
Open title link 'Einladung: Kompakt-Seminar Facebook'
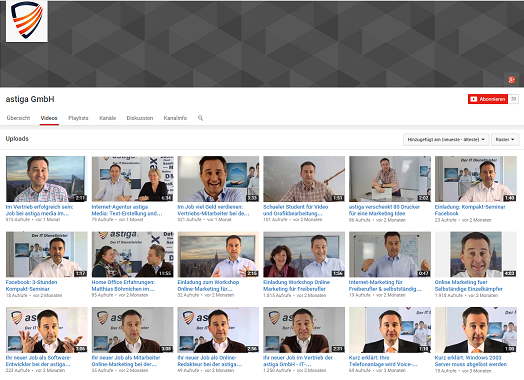point(470,210)
